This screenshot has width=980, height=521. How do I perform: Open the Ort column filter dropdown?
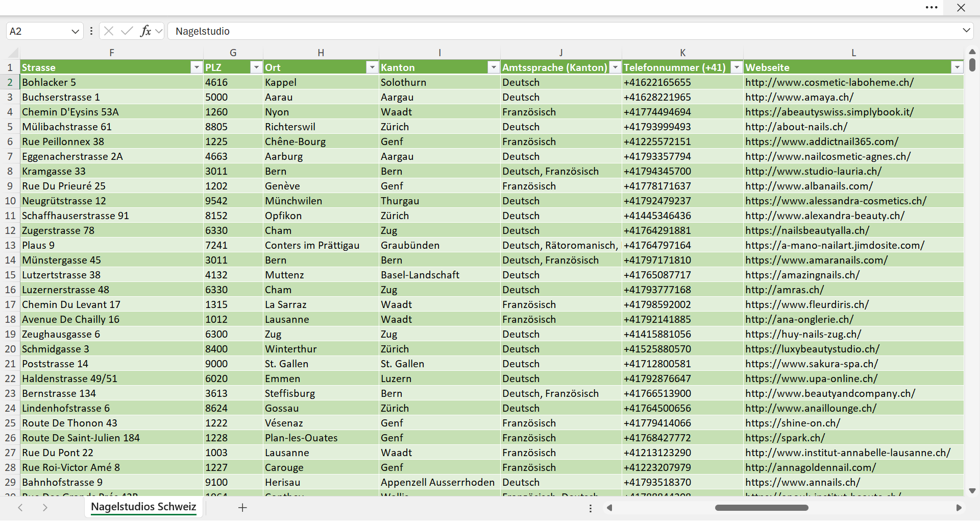point(372,67)
